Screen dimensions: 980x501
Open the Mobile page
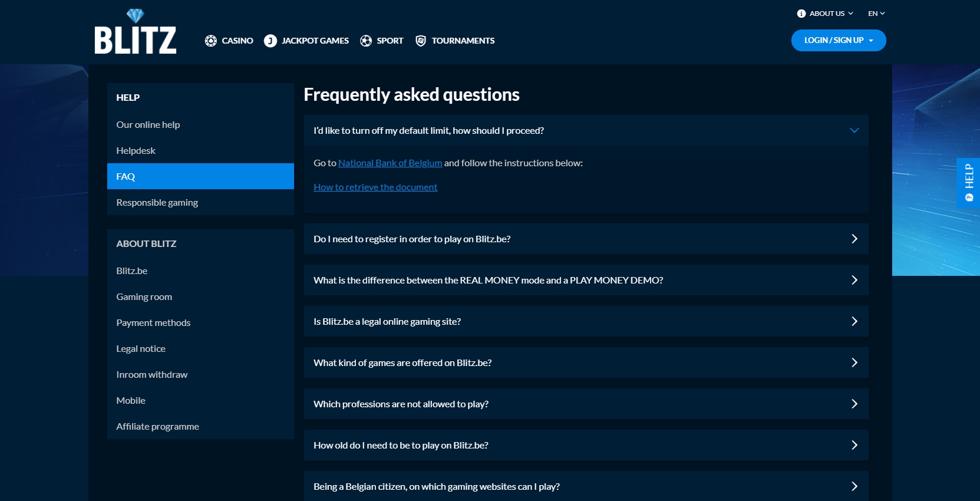tap(200, 400)
